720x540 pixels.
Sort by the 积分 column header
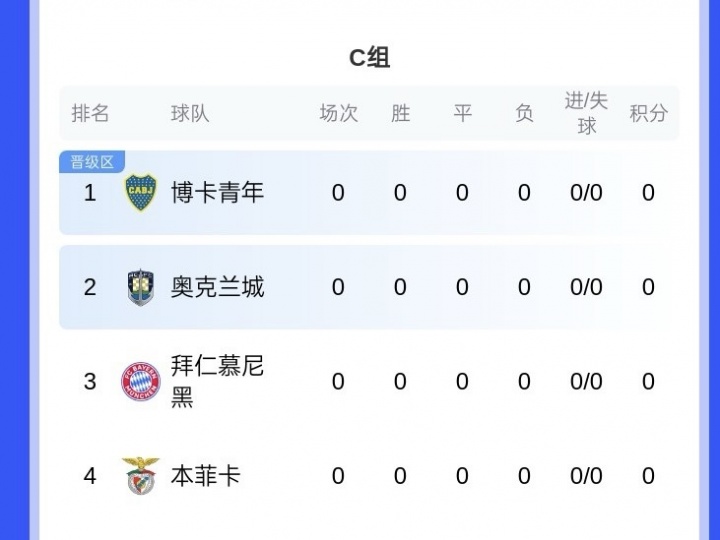[x=648, y=113]
